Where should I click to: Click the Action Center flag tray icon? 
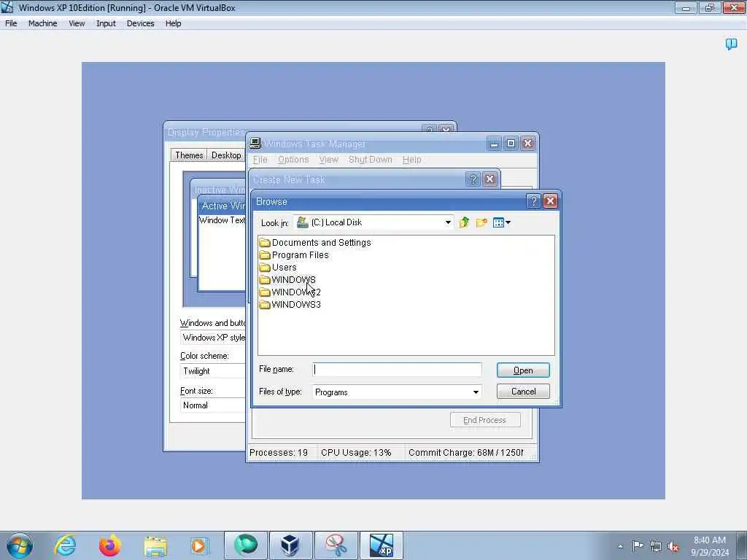point(638,546)
